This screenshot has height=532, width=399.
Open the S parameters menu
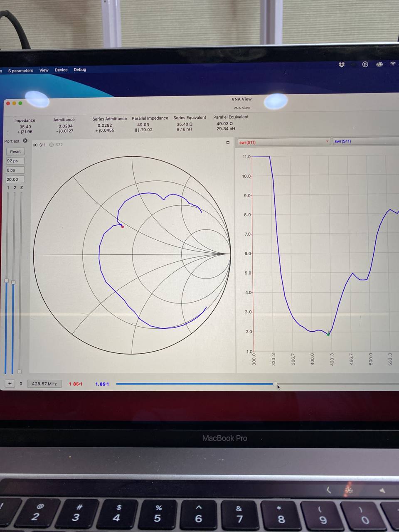click(20, 71)
